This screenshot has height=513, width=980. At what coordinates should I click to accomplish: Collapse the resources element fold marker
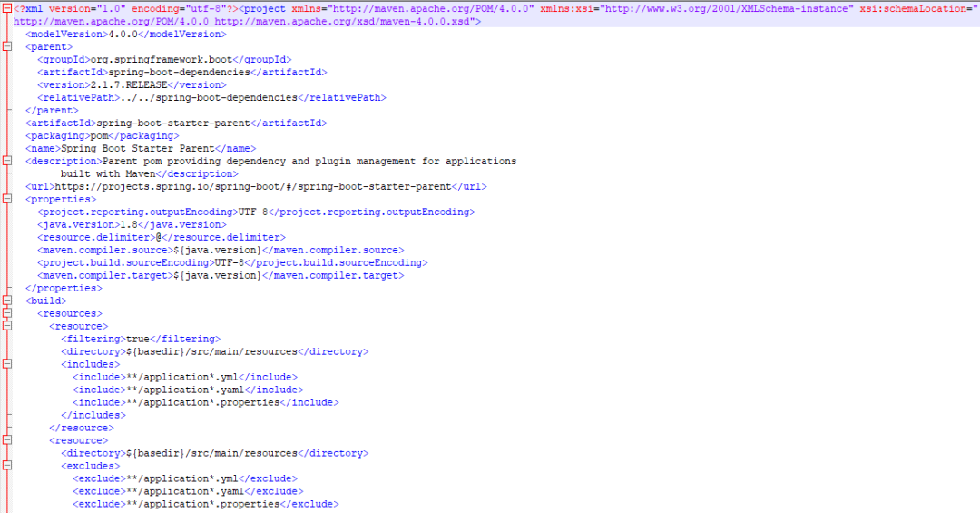(7, 313)
